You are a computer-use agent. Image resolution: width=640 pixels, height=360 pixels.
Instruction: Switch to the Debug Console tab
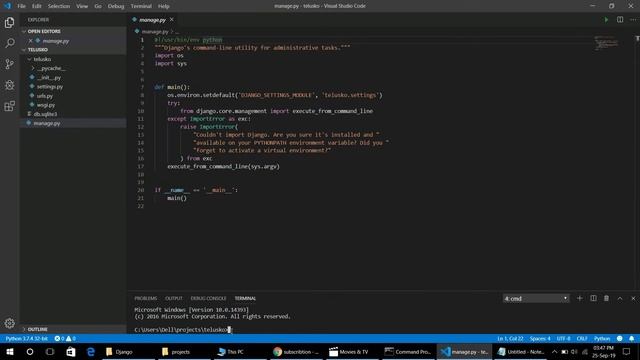click(x=208, y=298)
